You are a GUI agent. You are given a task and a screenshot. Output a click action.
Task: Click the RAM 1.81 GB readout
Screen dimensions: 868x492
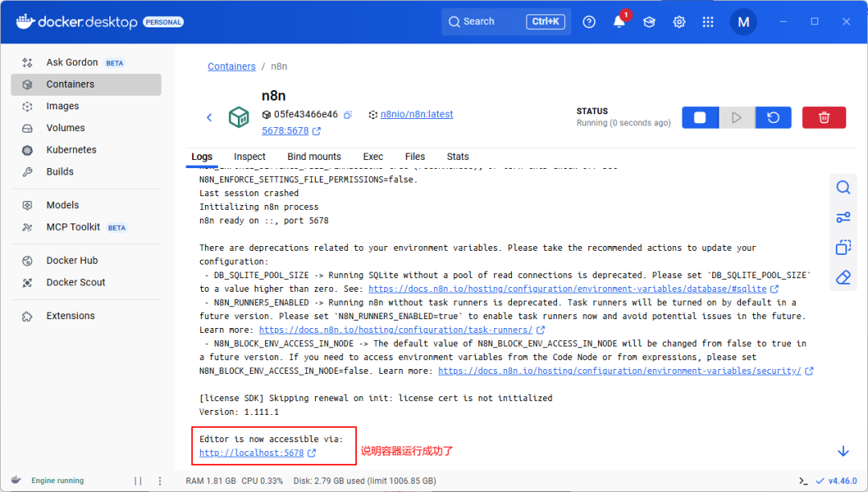[211, 481]
